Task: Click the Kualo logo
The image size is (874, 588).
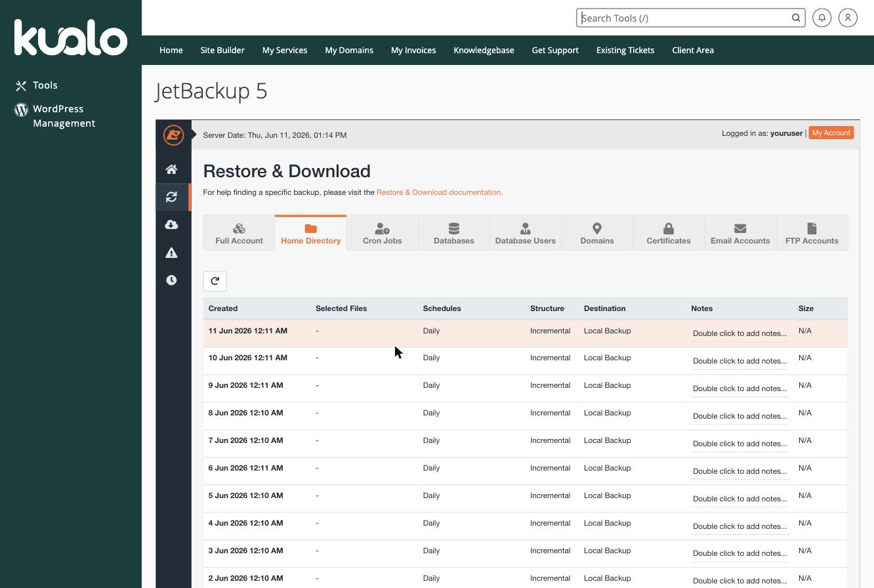Action: tap(71, 37)
